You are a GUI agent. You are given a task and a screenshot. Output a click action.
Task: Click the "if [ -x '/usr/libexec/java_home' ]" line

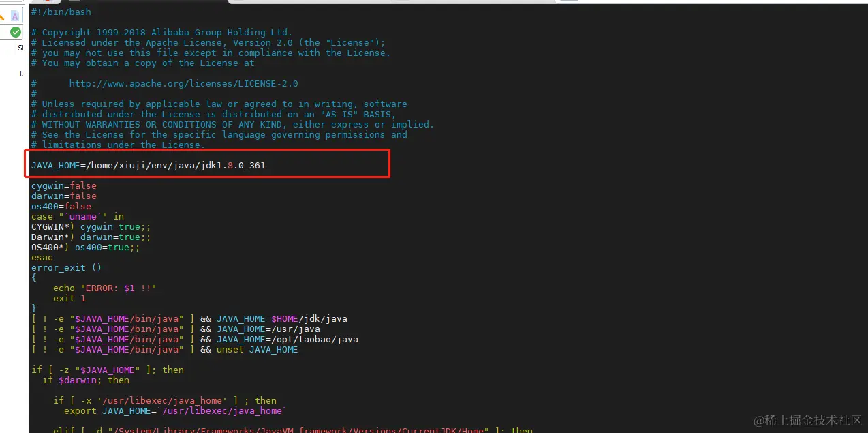(x=165, y=400)
